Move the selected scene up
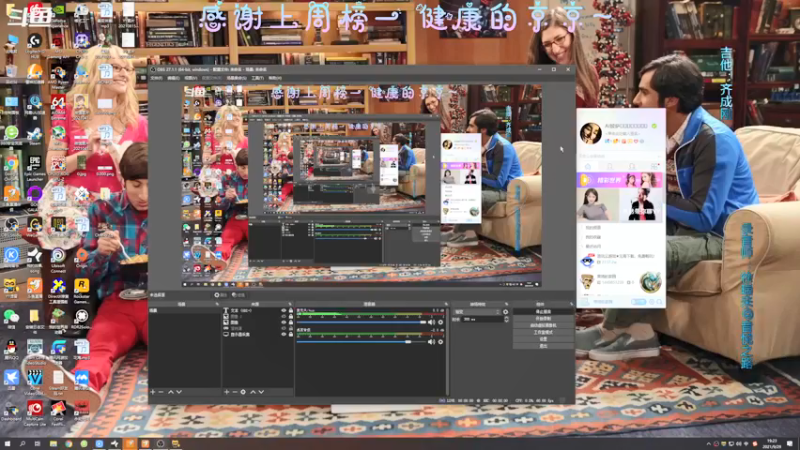This screenshot has width=800, height=450. click(171, 392)
